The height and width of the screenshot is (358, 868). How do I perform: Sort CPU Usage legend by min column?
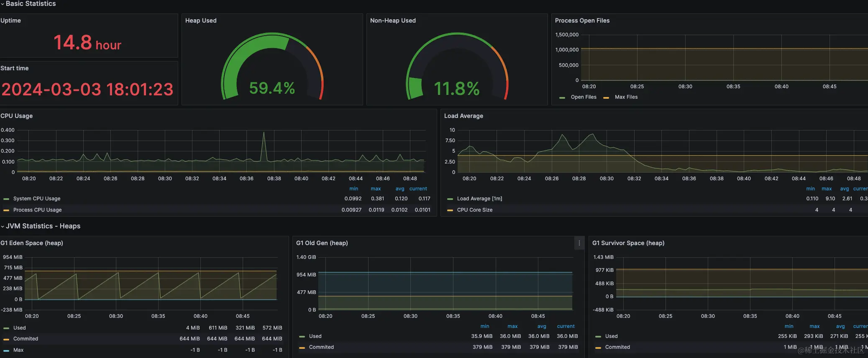click(354, 189)
